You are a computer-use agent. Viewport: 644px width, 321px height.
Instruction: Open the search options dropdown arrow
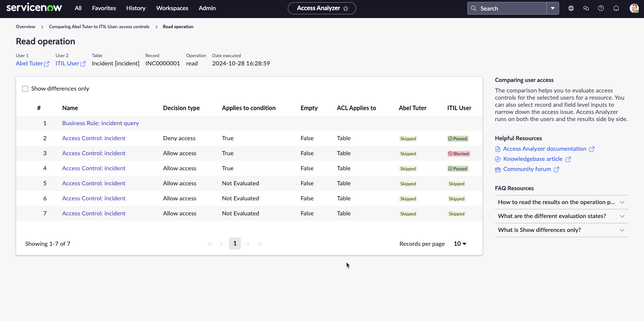tap(553, 8)
